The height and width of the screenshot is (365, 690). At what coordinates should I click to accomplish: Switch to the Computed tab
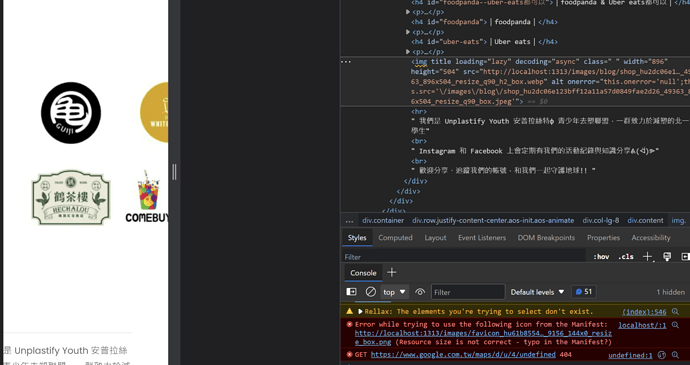pyautogui.click(x=395, y=238)
